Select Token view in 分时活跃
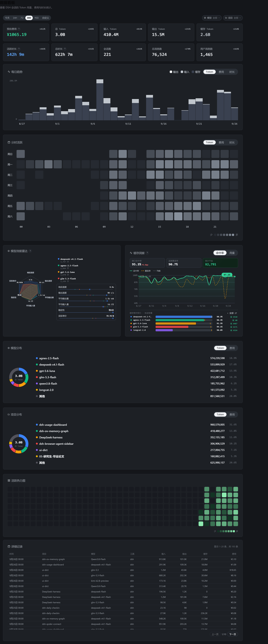 pyautogui.click(x=210, y=142)
